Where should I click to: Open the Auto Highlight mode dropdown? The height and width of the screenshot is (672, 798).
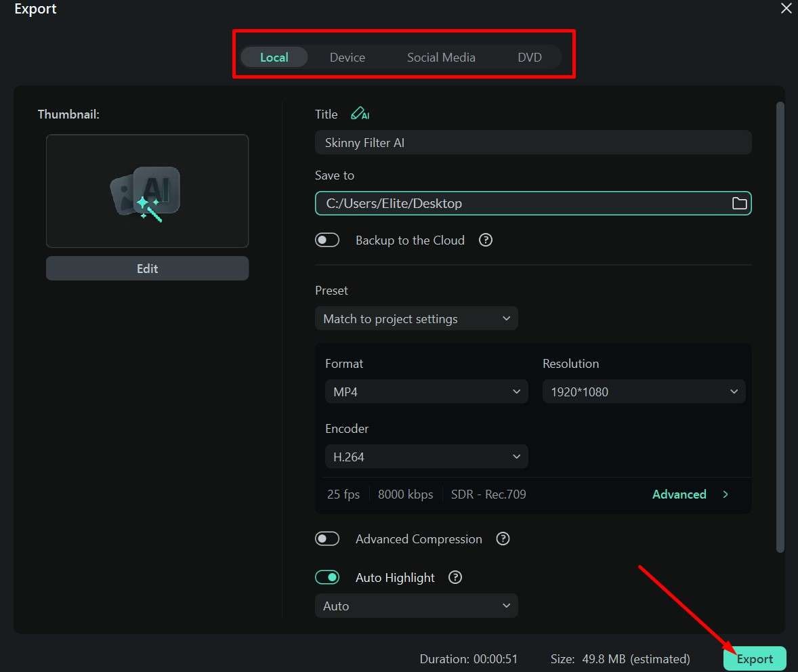tap(416, 606)
